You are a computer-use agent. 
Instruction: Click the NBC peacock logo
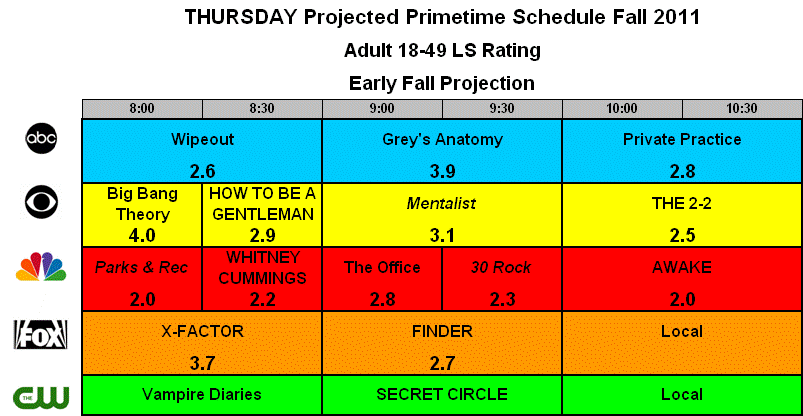tap(41, 267)
